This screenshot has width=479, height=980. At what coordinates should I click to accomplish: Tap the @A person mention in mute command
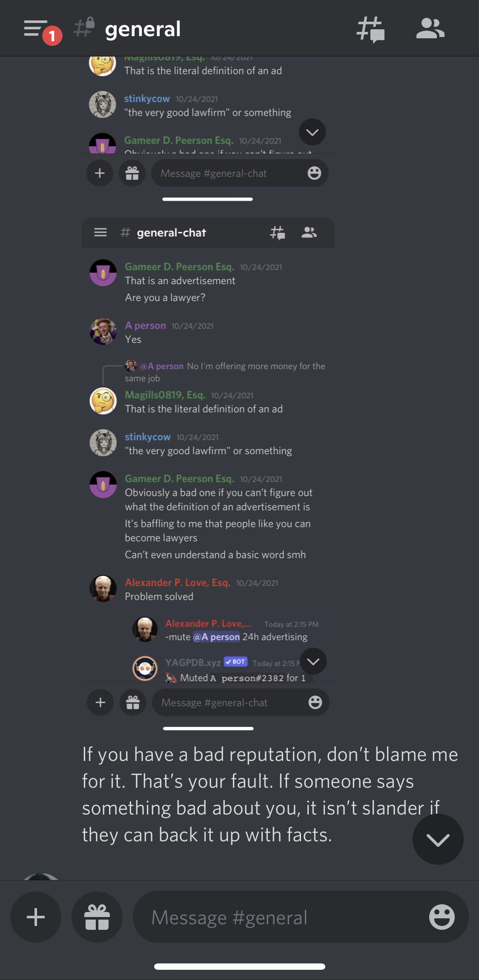pos(216,637)
